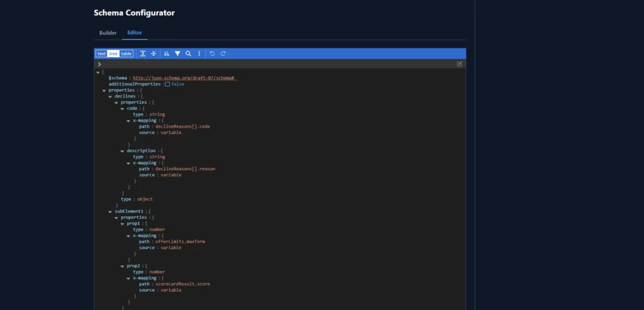The image size is (644, 310).
Task: Click the collapse all fields icon
Action: tap(153, 54)
